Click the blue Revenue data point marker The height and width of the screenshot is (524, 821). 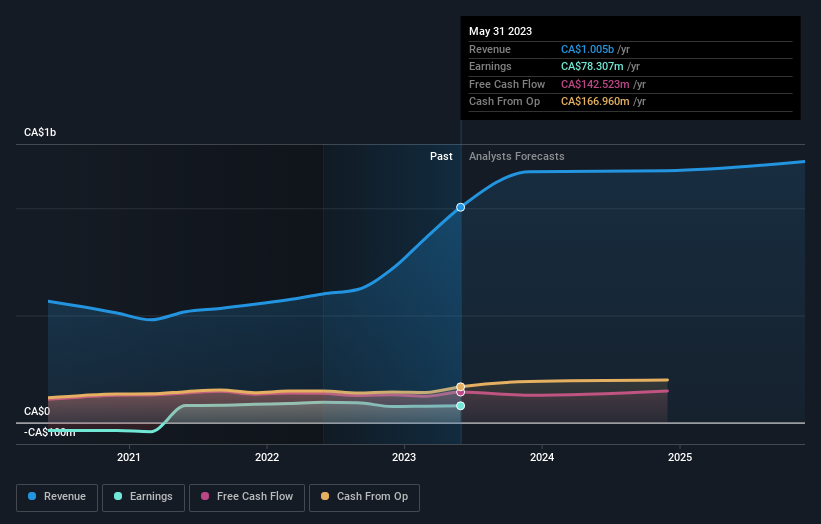pyautogui.click(x=460, y=207)
